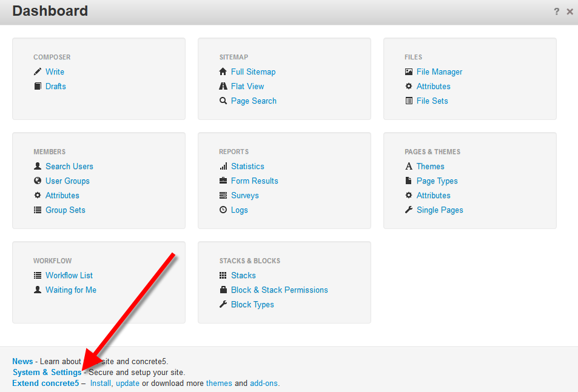
Task: Open System & Settings link
Action: 47,372
